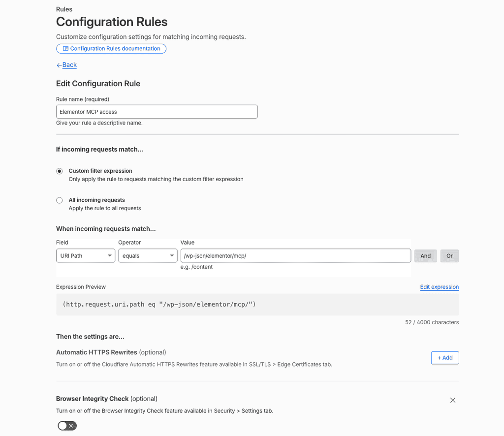Click the Value input with /wp-json/elementor/mcp/
This screenshot has height=436, width=504.
pyautogui.click(x=296, y=256)
